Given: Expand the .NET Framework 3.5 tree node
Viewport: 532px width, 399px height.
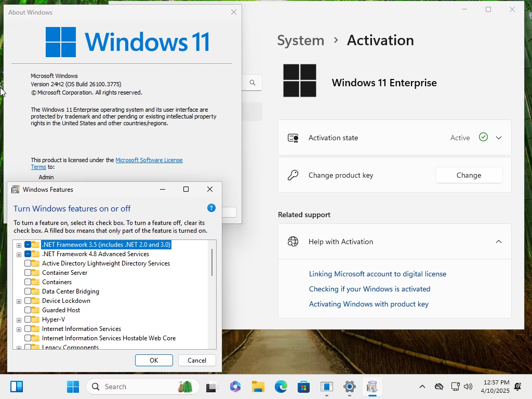Looking at the screenshot, I should [19, 245].
